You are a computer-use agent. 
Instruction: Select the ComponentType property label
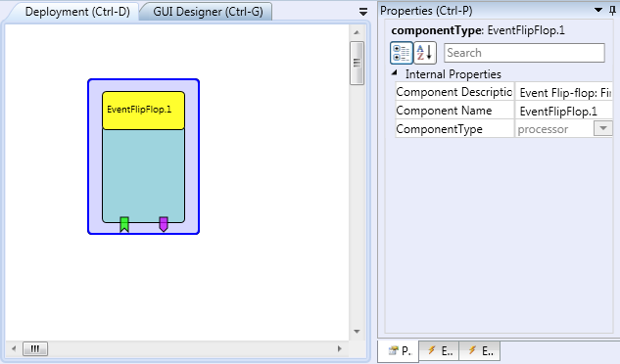(x=440, y=129)
